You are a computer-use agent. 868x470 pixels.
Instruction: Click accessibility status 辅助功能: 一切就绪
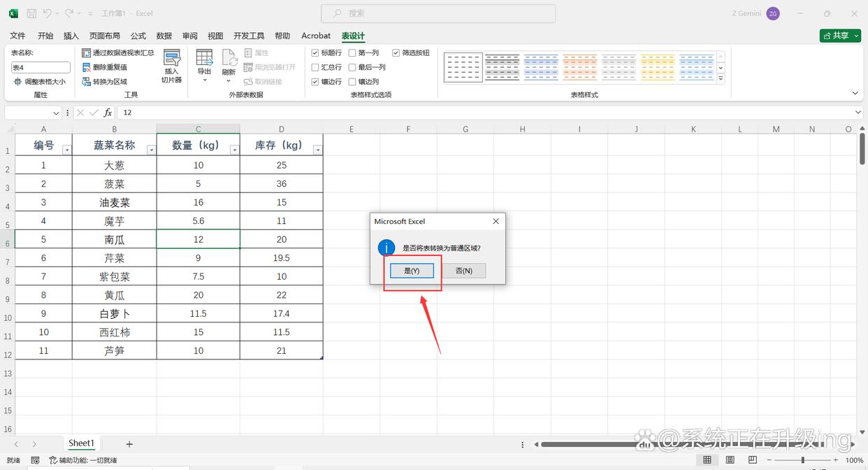[x=83, y=460]
